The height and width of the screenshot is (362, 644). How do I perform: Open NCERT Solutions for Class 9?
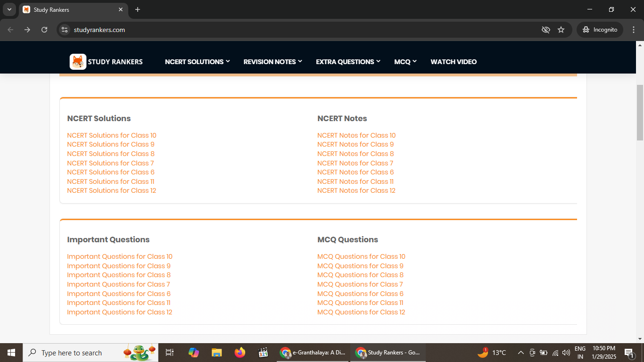click(x=111, y=144)
